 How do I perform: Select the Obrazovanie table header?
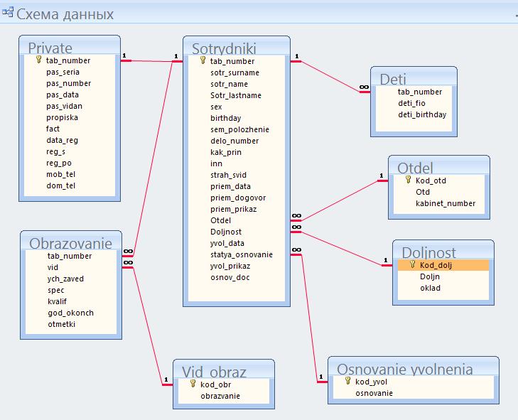tap(71, 241)
